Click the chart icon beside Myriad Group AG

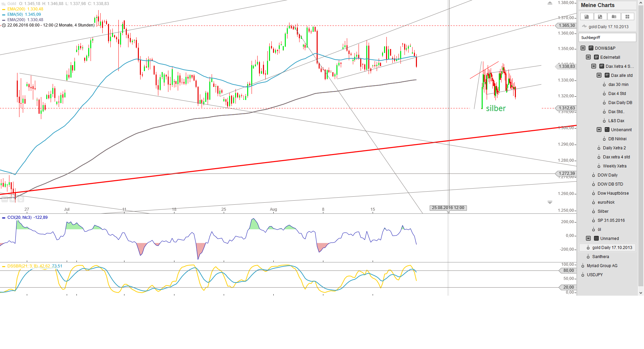tap(583, 266)
